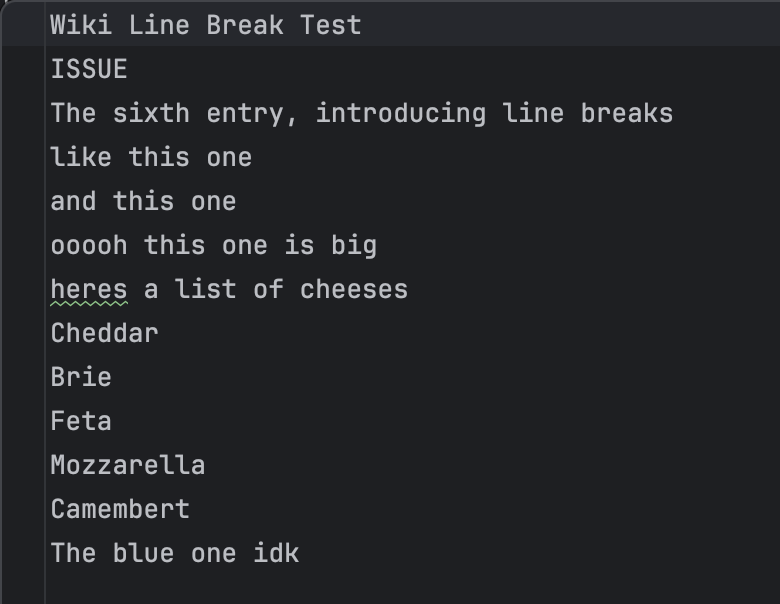
Task: Click the "Mozzarella" line
Action: [128, 465]
